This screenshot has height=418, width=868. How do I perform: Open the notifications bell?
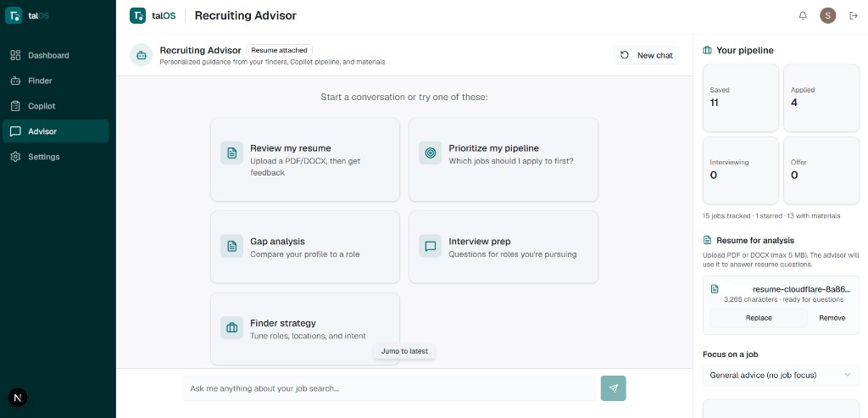(x=803, y=15)
